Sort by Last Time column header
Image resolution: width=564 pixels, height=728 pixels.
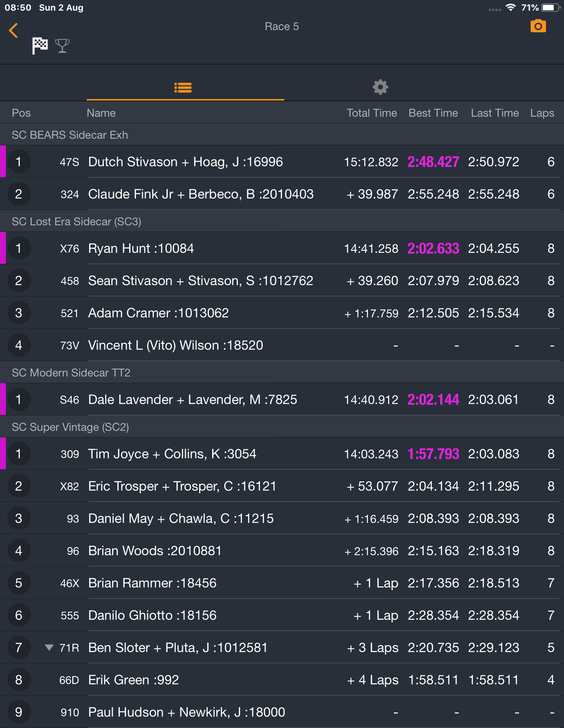pos(495,113)
